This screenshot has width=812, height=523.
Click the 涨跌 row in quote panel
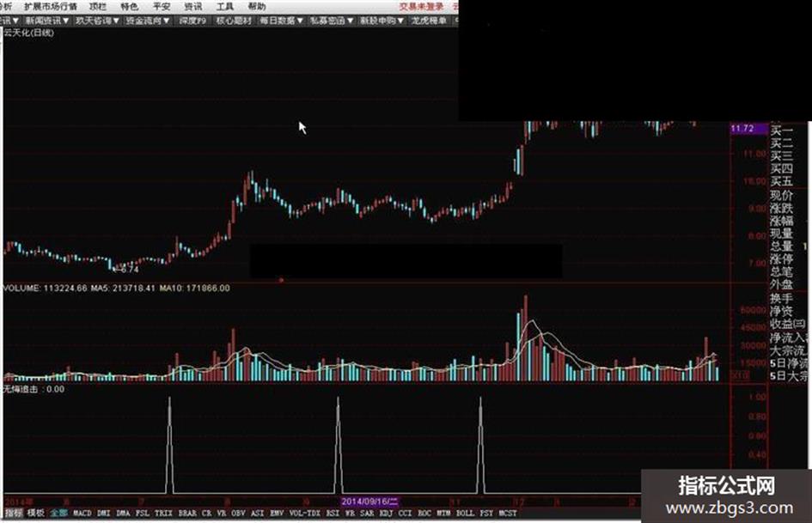coord(781,208)
